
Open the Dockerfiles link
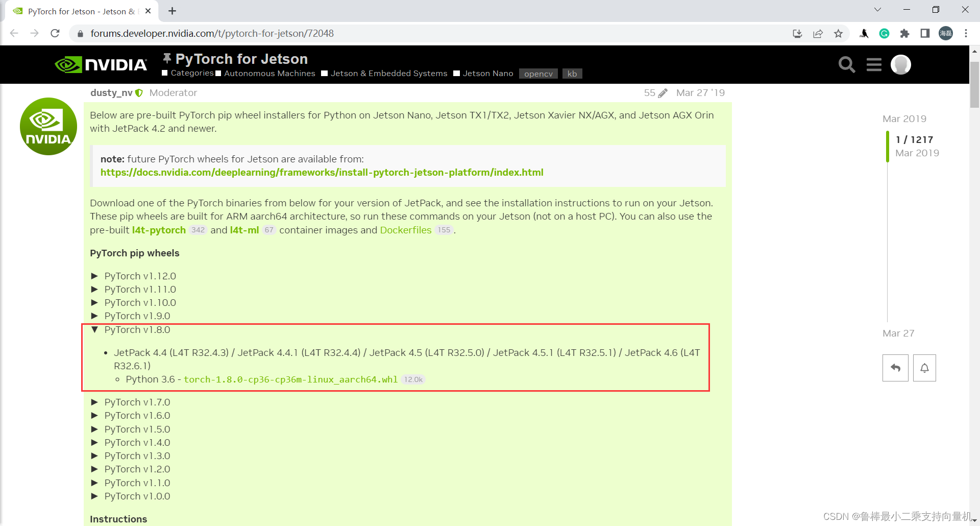point(406,230)
